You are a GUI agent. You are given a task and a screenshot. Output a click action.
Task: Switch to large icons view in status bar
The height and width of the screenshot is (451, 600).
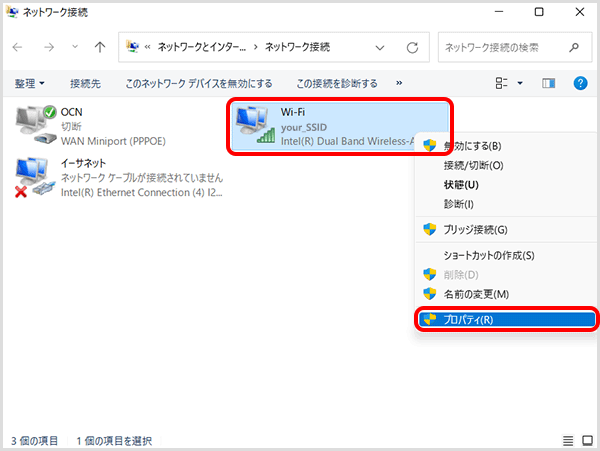click(586, 440)
